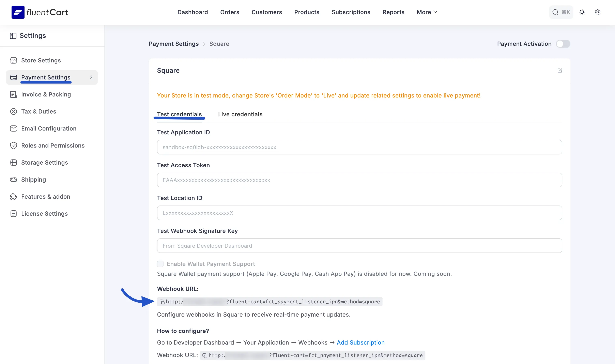Click the Store Settings icon
This screenshot has width=615, height=364.
(x=14, y=60)
